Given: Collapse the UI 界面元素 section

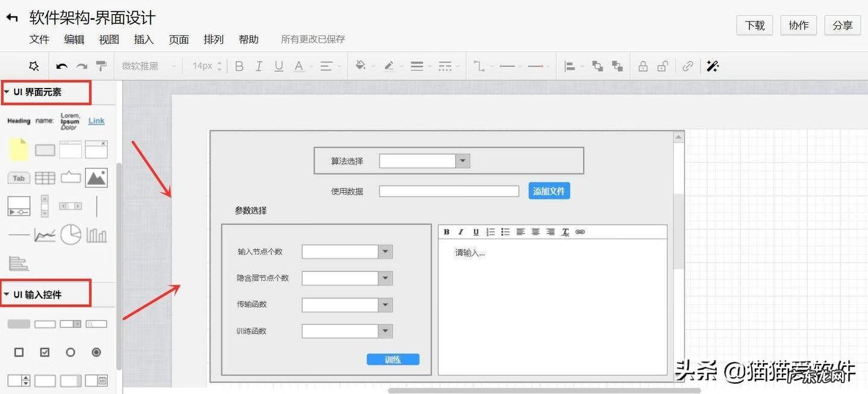Looking at the screenshot, I should point(7,92).
